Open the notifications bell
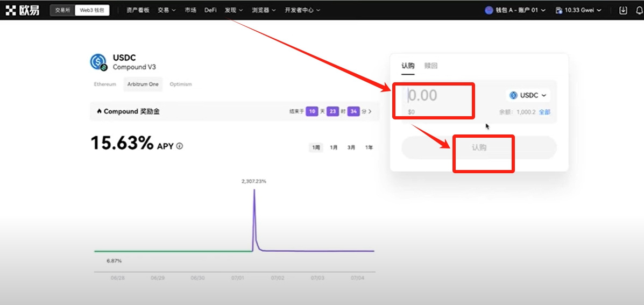Viewport: 644px width, 305px height. pyautogui.click(x=640, y=10)
